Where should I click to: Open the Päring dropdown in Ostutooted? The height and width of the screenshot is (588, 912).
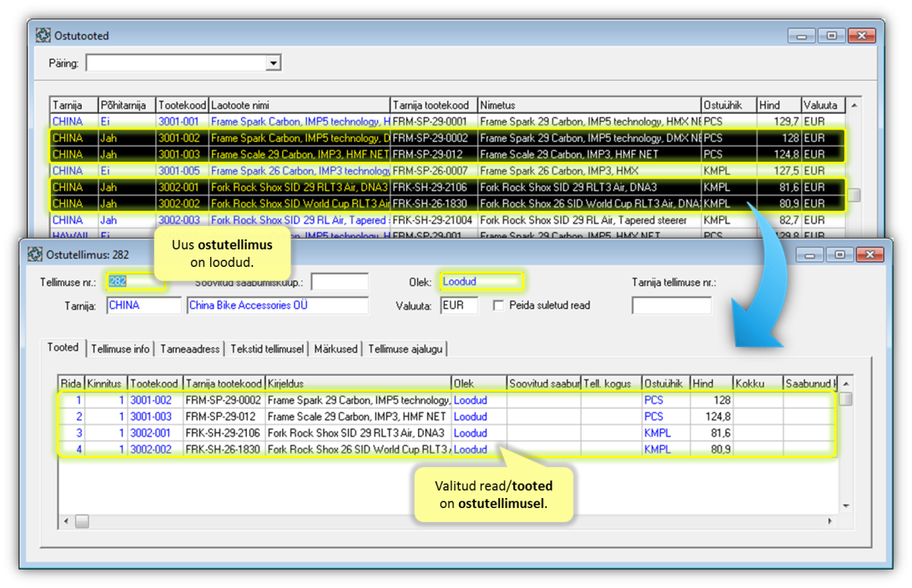pos(273,63)
